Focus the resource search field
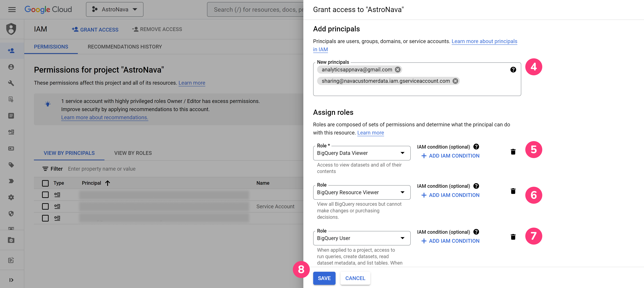The height and width of the screenshot is (288, 644). (x=255, y=9)
